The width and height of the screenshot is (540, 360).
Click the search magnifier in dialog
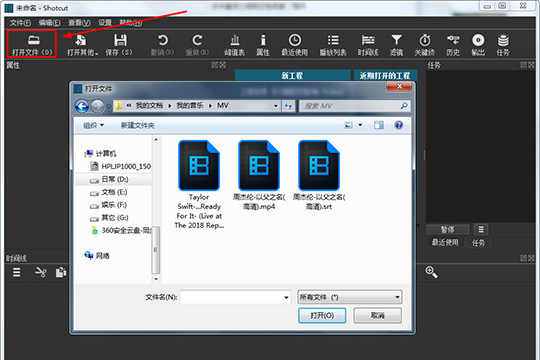[x=404, y=106]
